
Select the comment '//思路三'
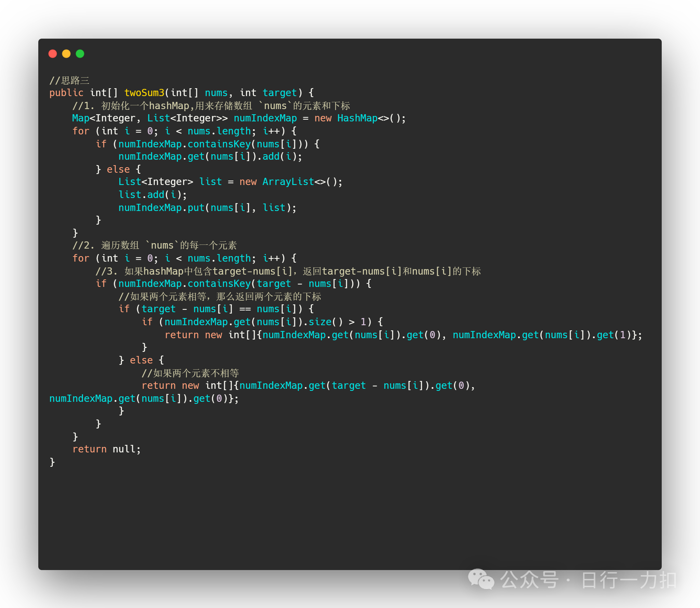pos(69,80)
